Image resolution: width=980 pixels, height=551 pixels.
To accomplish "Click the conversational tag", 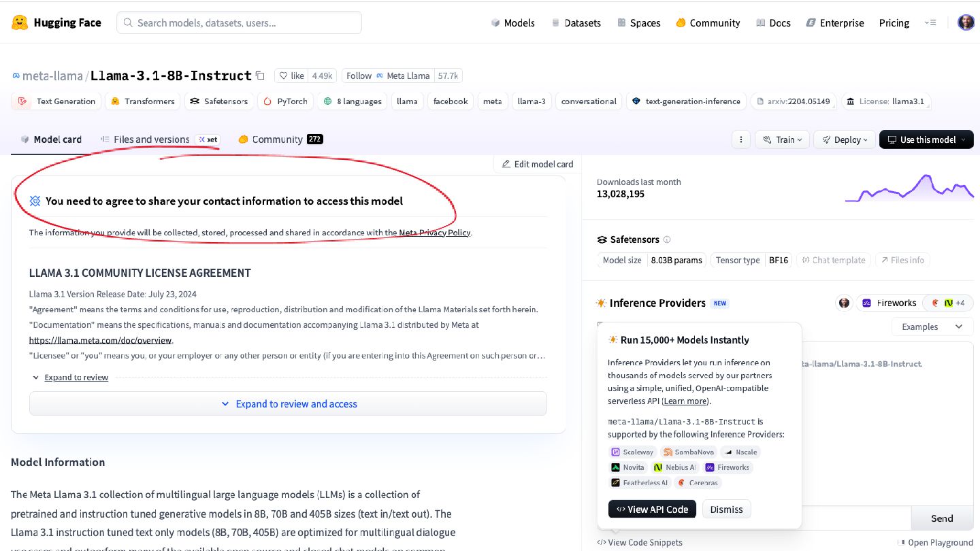I will coord(589,101).
